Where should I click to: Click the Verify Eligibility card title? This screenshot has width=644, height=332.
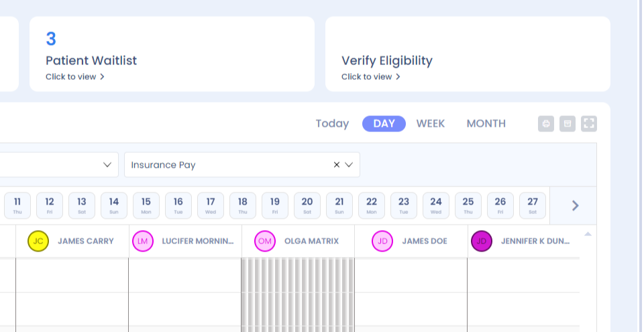tap(387, 61)
